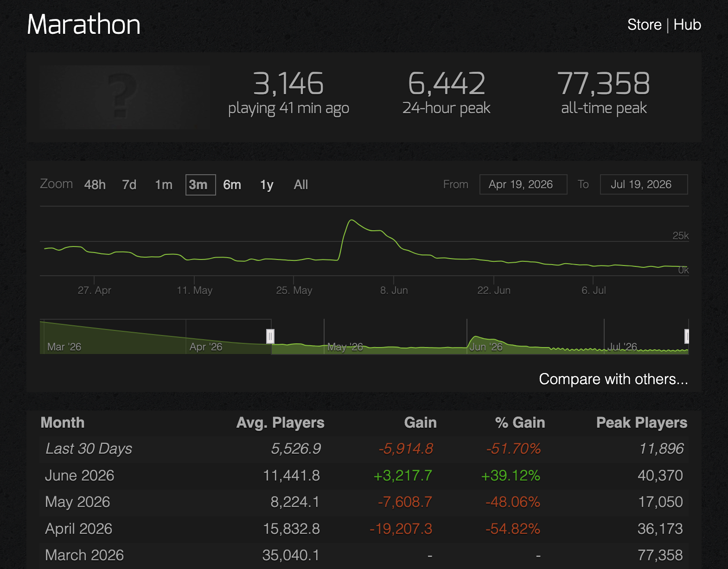
Task: Click the Marathon game title
Action: point(84,24)
